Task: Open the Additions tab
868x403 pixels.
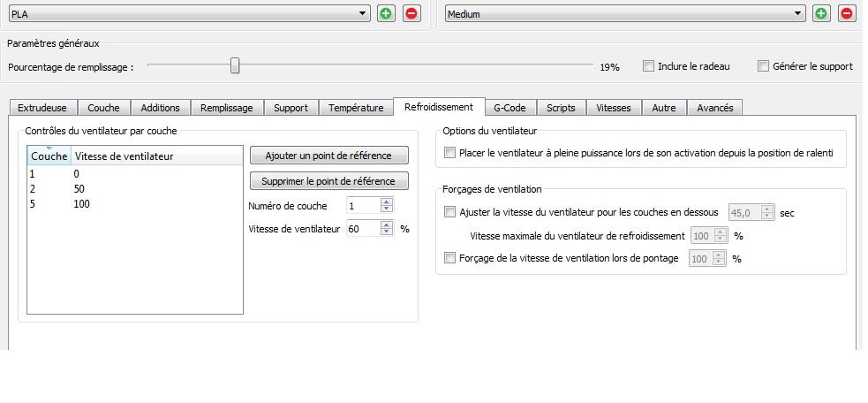Action: click(160, 108)
